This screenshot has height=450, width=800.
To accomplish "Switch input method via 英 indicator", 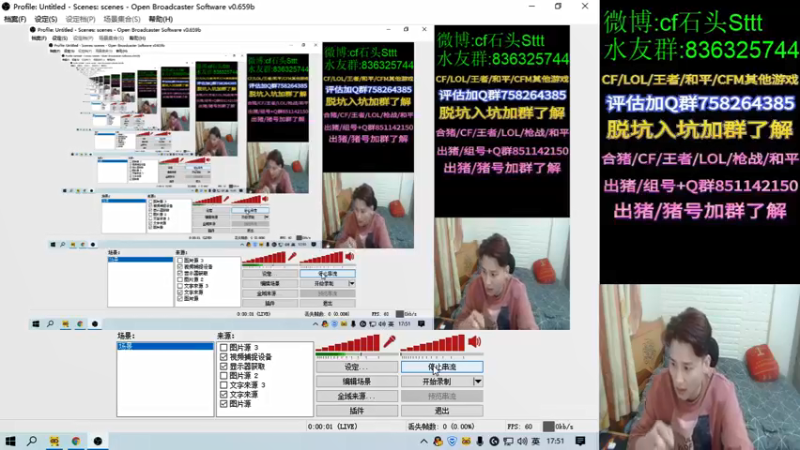I will pos(536,441).
